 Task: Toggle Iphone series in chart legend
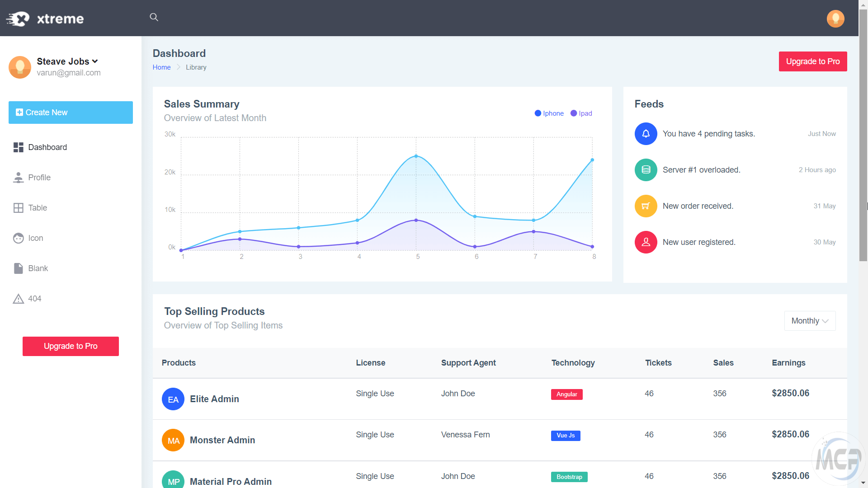pos(549,113)
